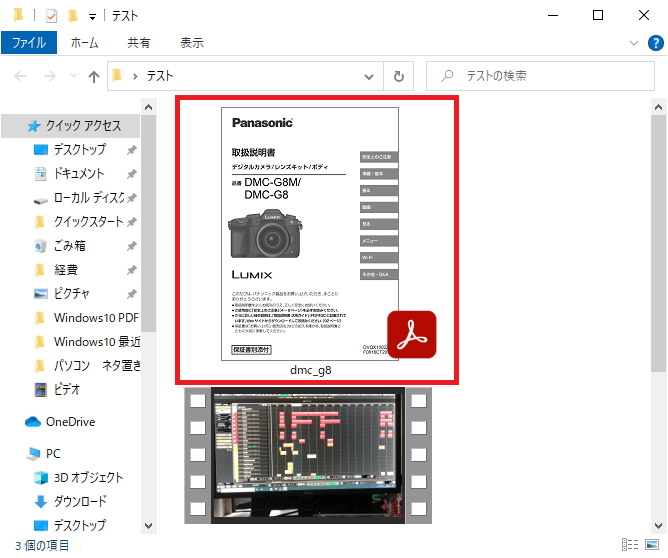Open the quick access toolbar customize dropdown
The height and width of the screenshot is (558, 668).
pyautogui.click(x=92, y=17)
